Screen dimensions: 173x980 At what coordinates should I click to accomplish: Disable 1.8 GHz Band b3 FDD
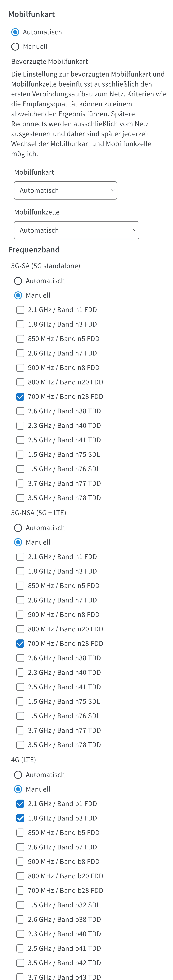(21, 818)
